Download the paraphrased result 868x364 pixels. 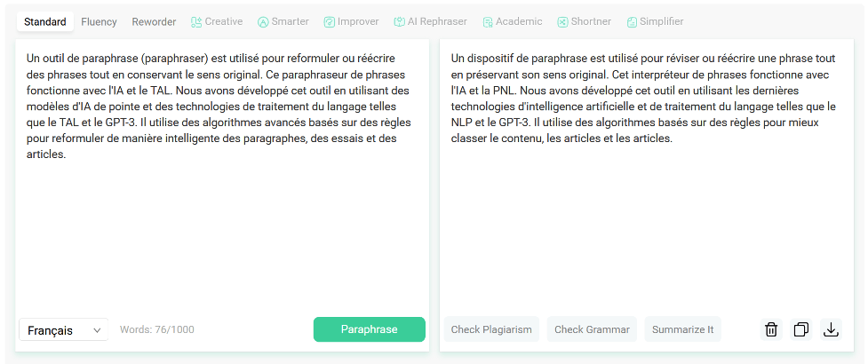[831, 329]
